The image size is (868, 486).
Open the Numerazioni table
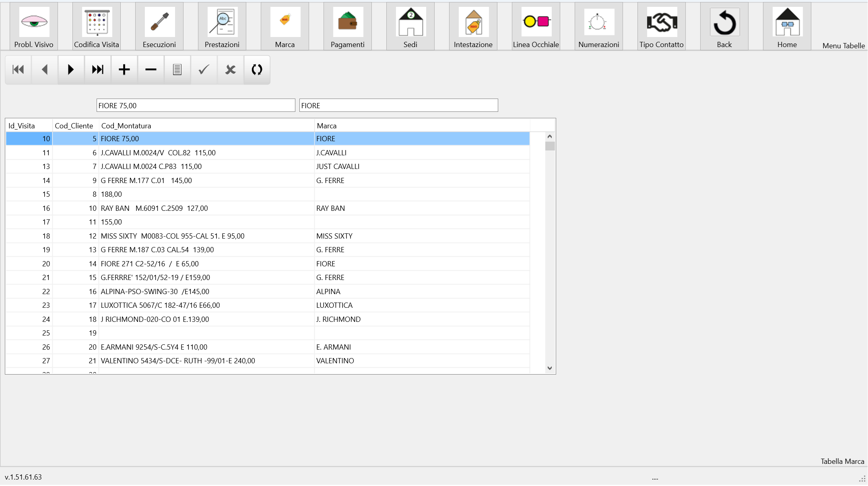tap(599, 26)
